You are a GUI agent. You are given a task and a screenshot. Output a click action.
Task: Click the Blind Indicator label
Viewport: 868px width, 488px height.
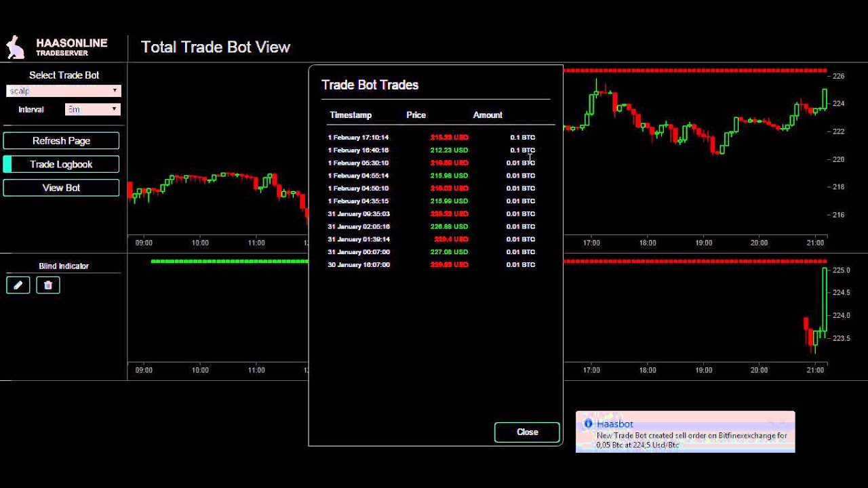[x=64, y=266]
